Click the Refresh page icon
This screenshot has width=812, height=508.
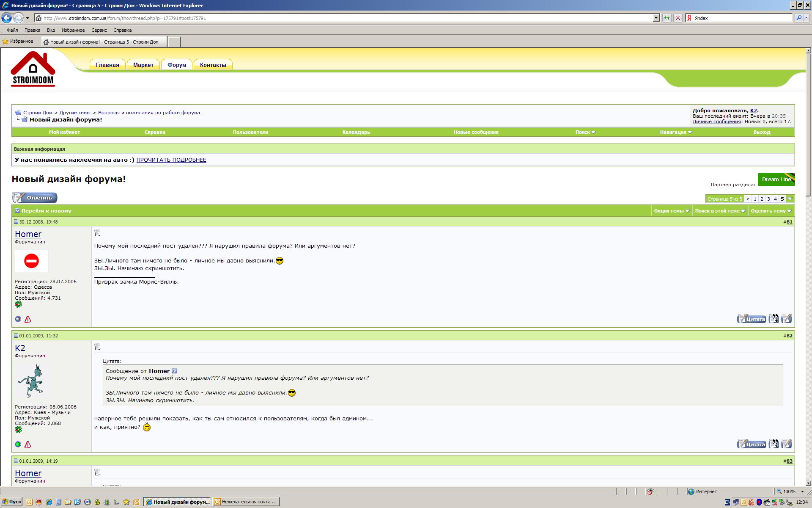(667, 18)
